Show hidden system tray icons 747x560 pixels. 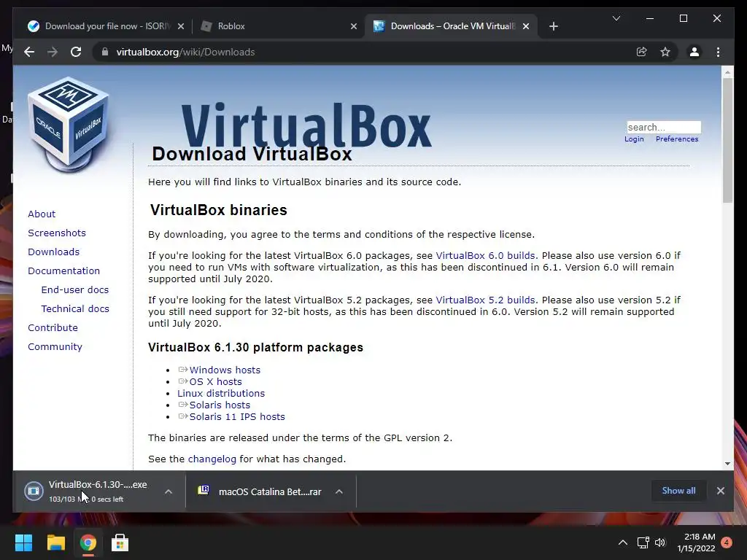pos(623,542)
